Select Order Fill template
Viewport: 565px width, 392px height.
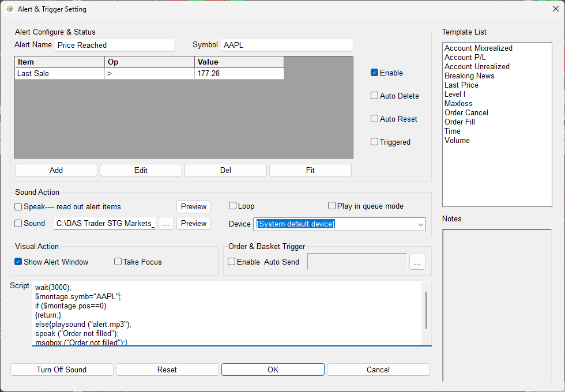459,122
